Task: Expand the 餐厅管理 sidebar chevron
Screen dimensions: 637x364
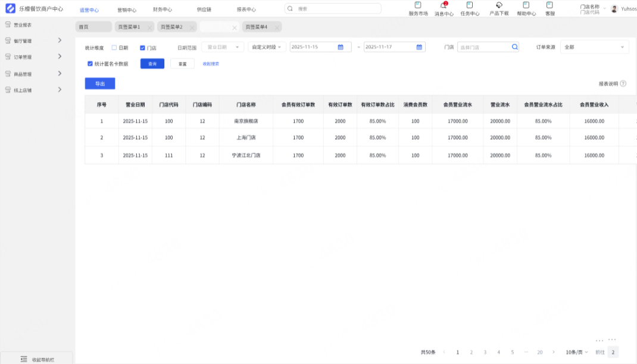Action: [60, 40]
